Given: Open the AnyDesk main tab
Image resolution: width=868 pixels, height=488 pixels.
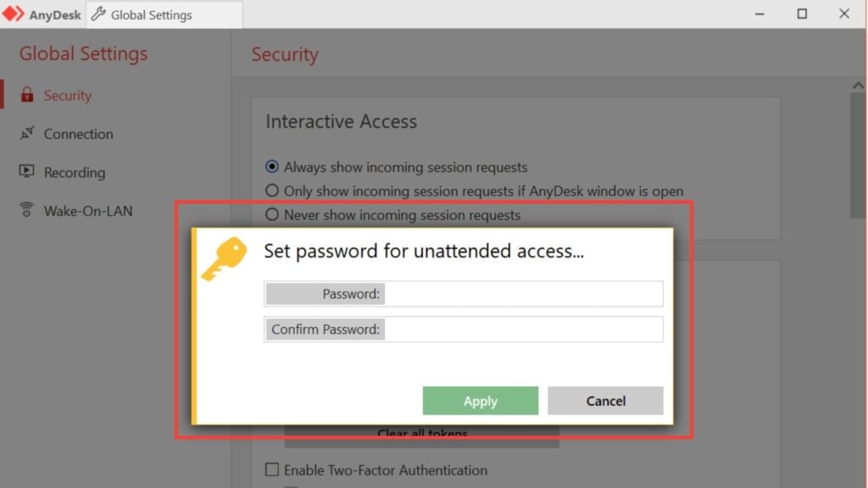Looking at the screenshot, I should [42, 14].
